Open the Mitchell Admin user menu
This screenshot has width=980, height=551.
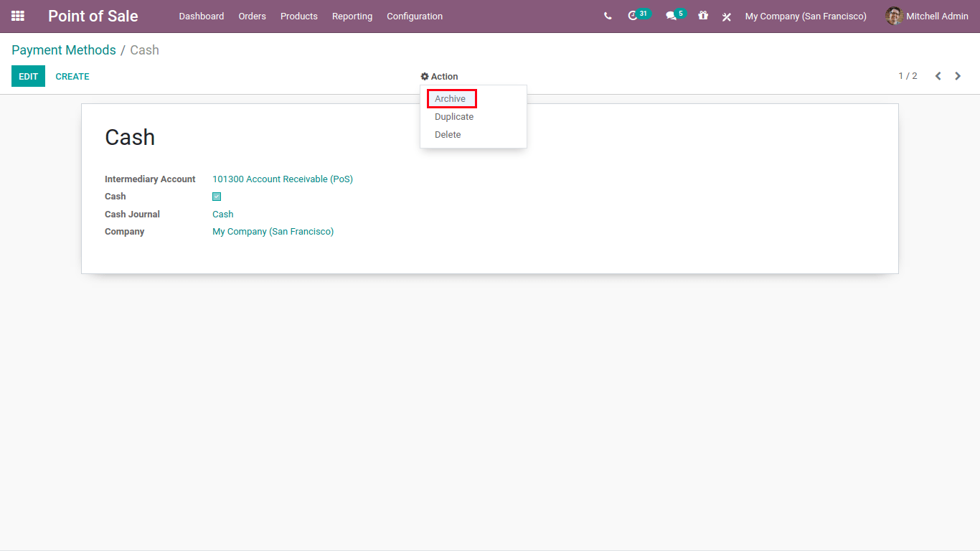[x=927, y=16]
